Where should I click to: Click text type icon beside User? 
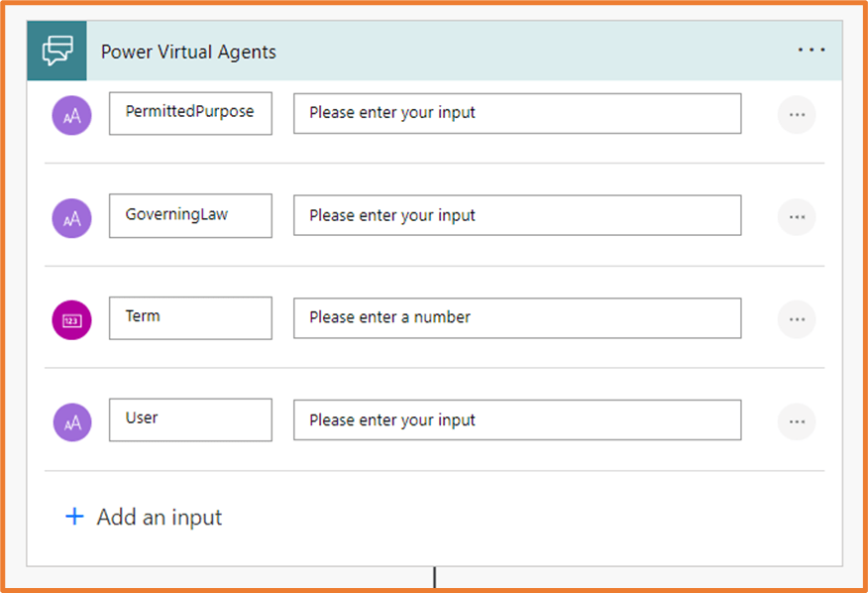point(72,421)
